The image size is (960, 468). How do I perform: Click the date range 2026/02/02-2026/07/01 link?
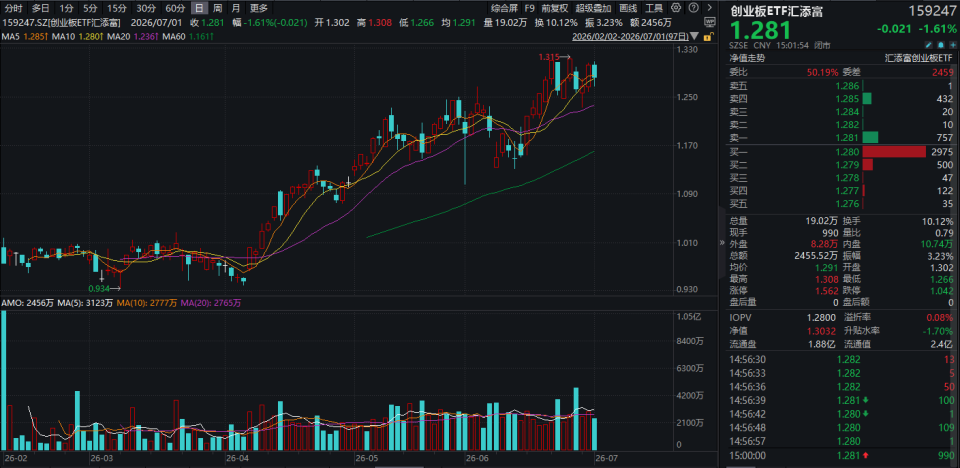630,36
